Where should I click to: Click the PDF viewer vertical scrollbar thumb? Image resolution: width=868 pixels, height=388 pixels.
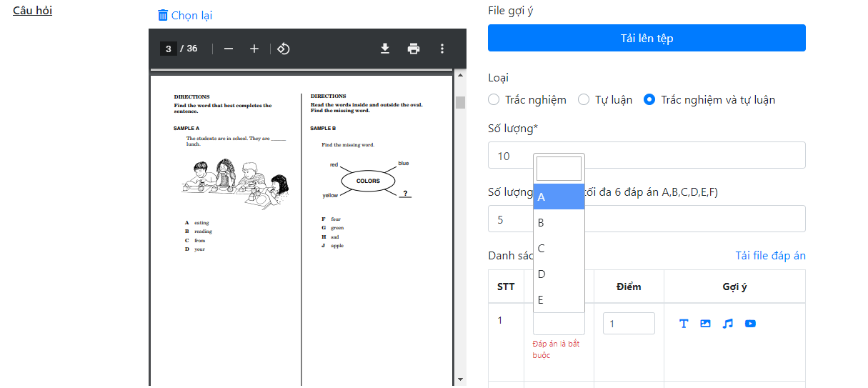[x=460, y=102]
